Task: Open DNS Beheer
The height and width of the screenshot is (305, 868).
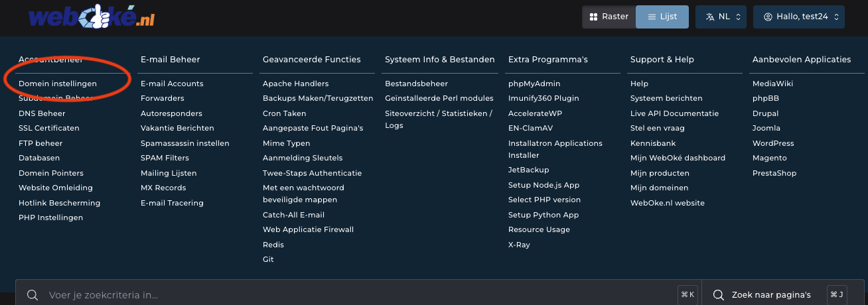Action: pos(42,113)
